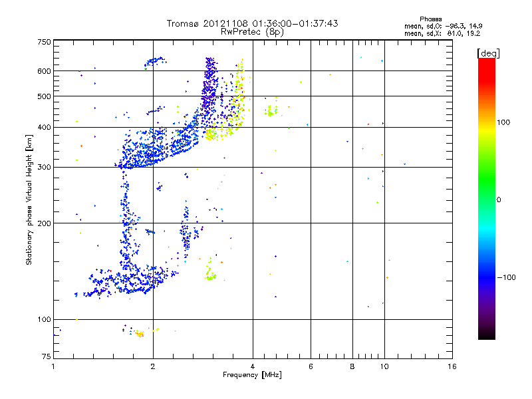The width and height of the screenshot is (532, 399).
Task: Click the phase colorbar
Action: (487, 198)
